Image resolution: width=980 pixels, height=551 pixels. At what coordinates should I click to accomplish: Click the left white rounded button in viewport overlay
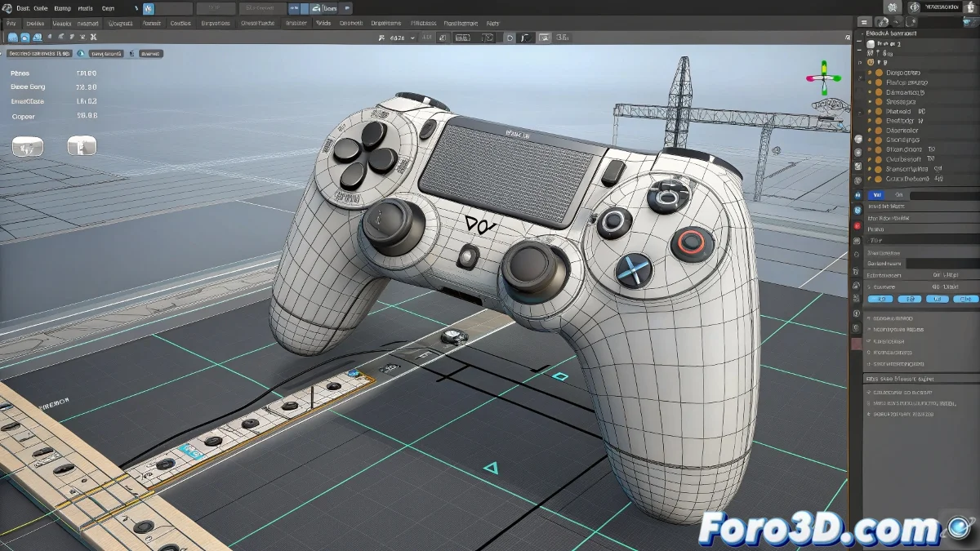pos(27,147)
